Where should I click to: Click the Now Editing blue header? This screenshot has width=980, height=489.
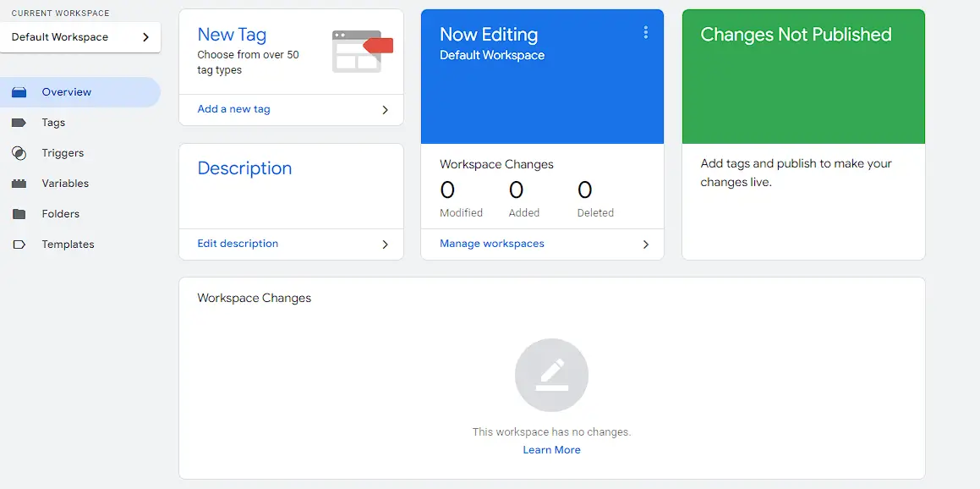(543, 76)
